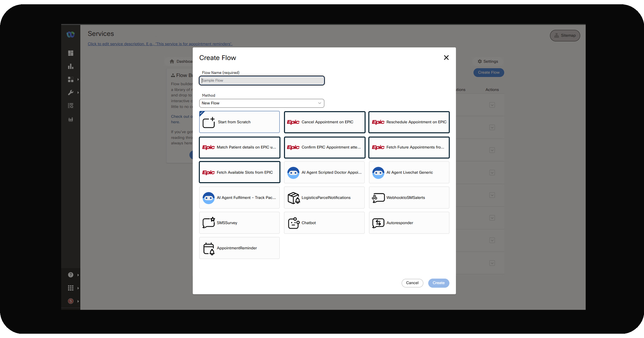Pick Reschedule Appointment on EPIC template

coord(409,122)
